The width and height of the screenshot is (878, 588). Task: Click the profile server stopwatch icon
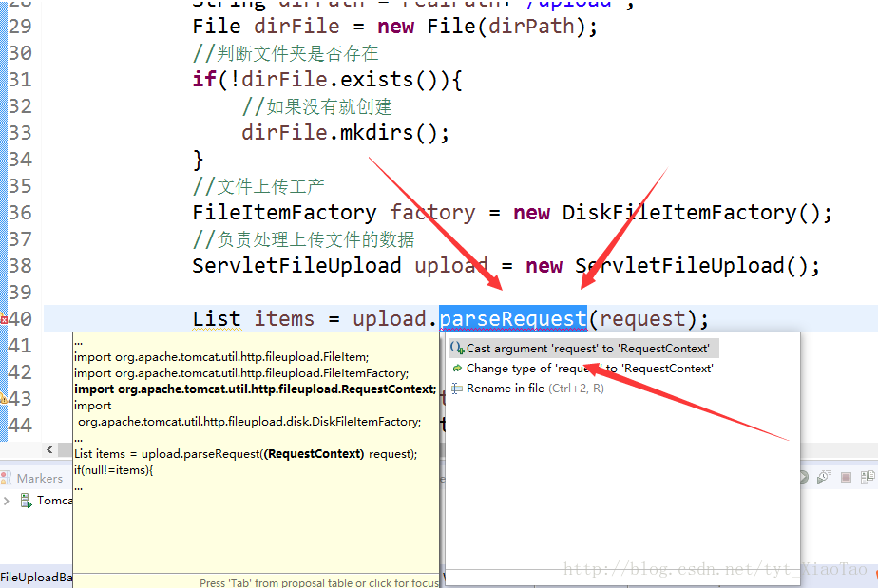(x=824, y=477)
